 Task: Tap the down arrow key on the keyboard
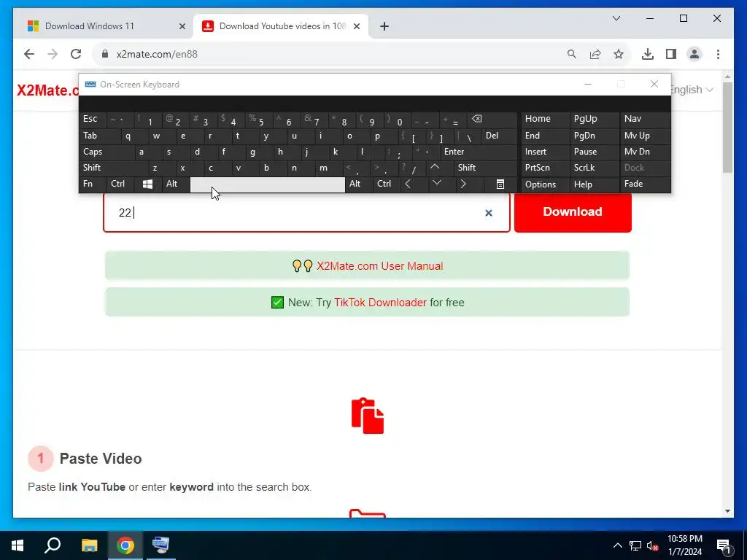(x=436, y=183)
